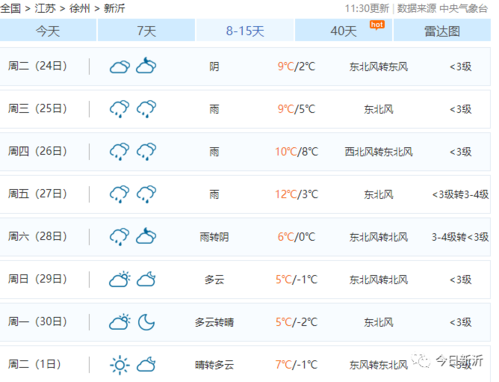Click the night cloudy icon for 周二（1日）

point(146,364)
